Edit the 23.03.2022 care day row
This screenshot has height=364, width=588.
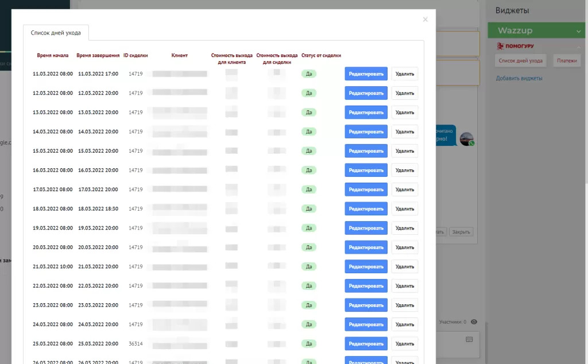coord(366,305)
